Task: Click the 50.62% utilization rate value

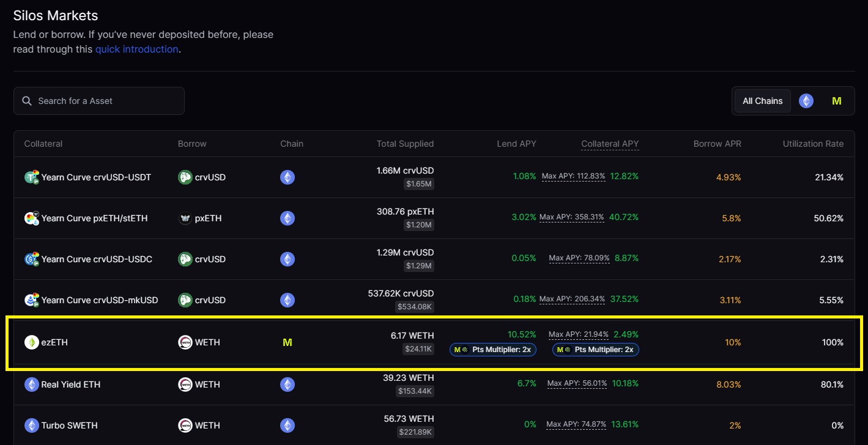Action: (x=828, y=218)
